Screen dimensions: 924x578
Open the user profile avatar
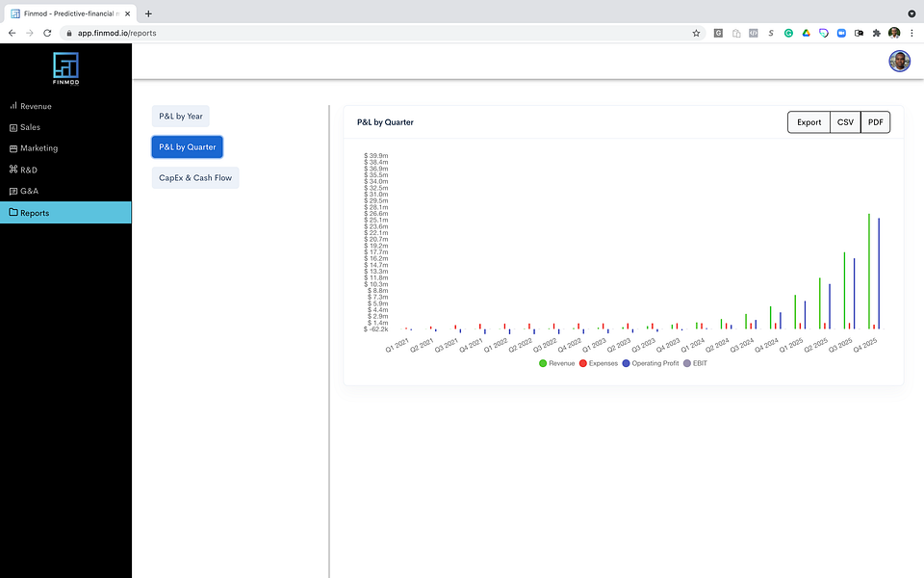tap(899, 61)
